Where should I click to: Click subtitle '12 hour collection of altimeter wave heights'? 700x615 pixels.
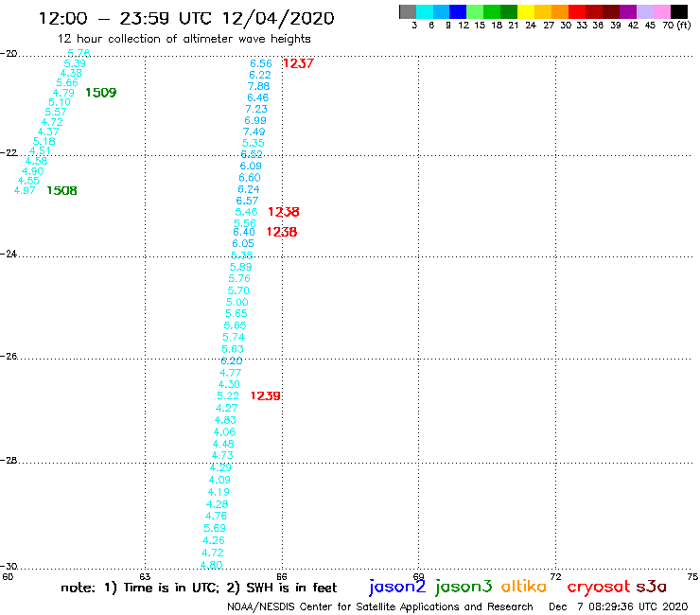pyautogui.click(x=184, y=39)
